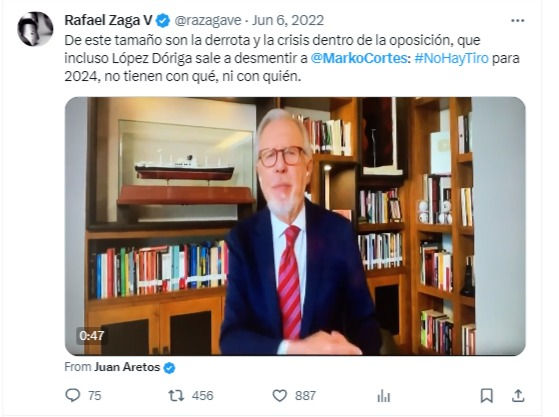Click the @razagave handle

[207, 21]
